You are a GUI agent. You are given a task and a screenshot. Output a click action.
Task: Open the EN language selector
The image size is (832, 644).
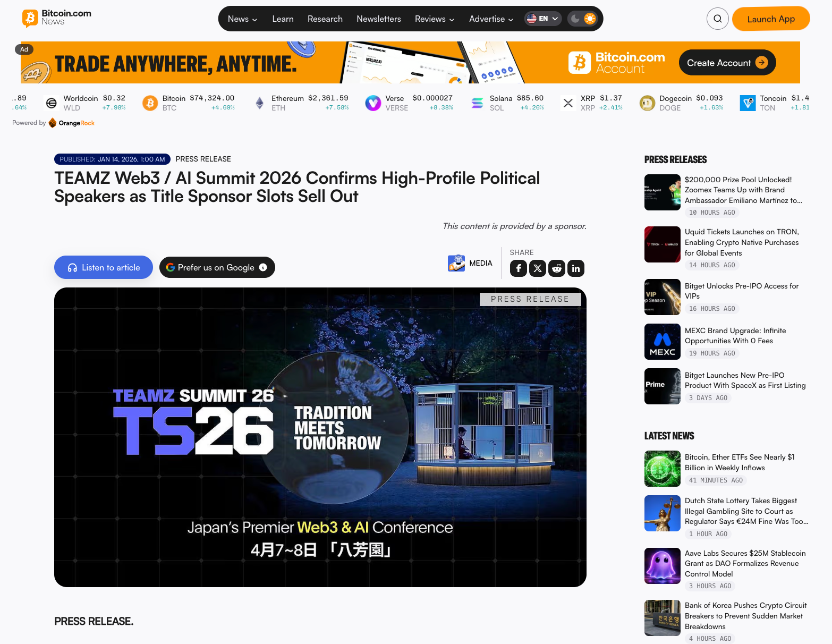(543, 19)
